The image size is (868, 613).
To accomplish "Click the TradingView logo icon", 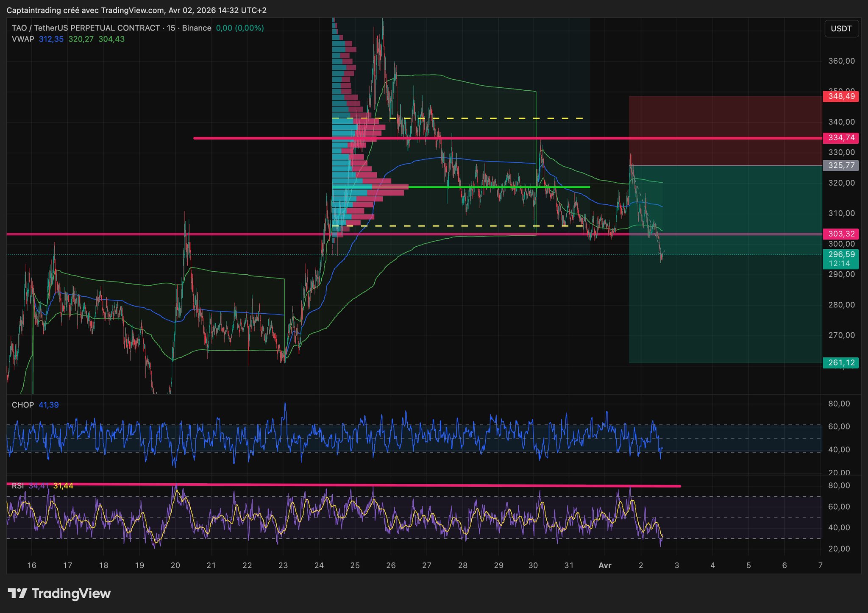I will [x=18, y=593].
